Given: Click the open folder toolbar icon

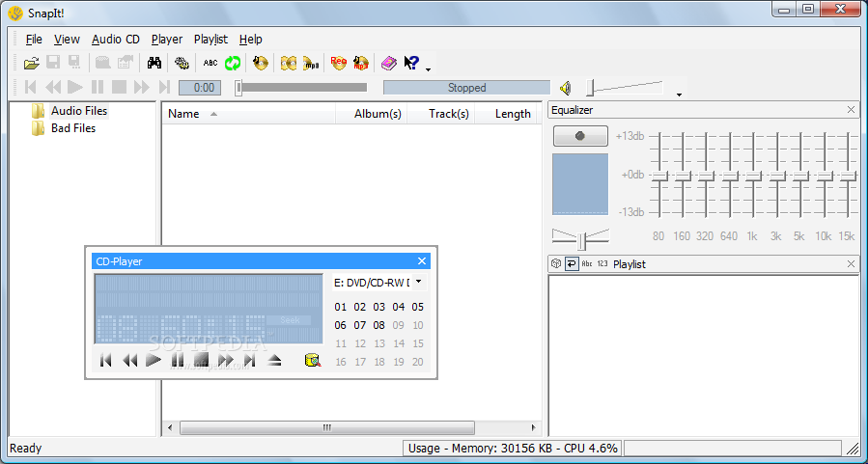Looking at the screenshot, I should coord(32,63).
